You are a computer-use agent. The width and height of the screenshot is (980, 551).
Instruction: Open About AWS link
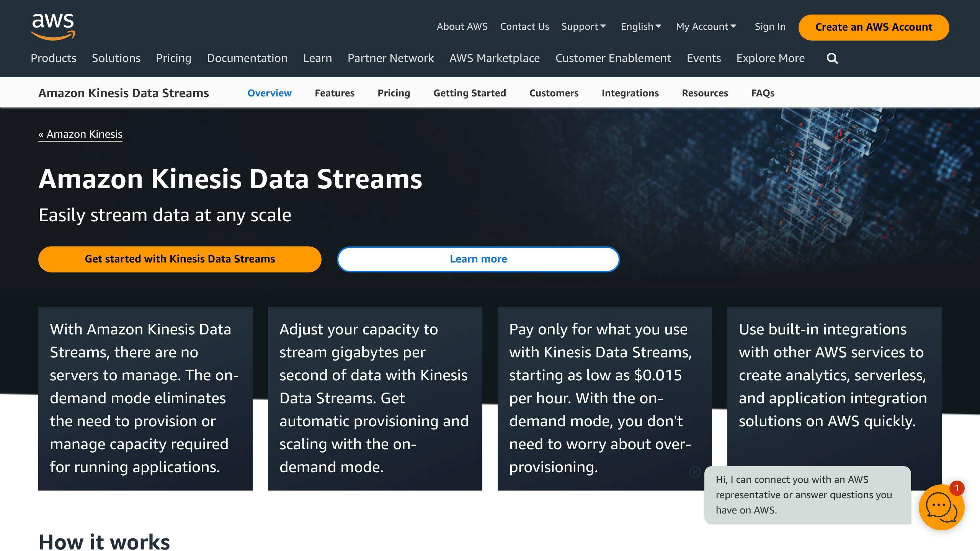pos(462,26)
